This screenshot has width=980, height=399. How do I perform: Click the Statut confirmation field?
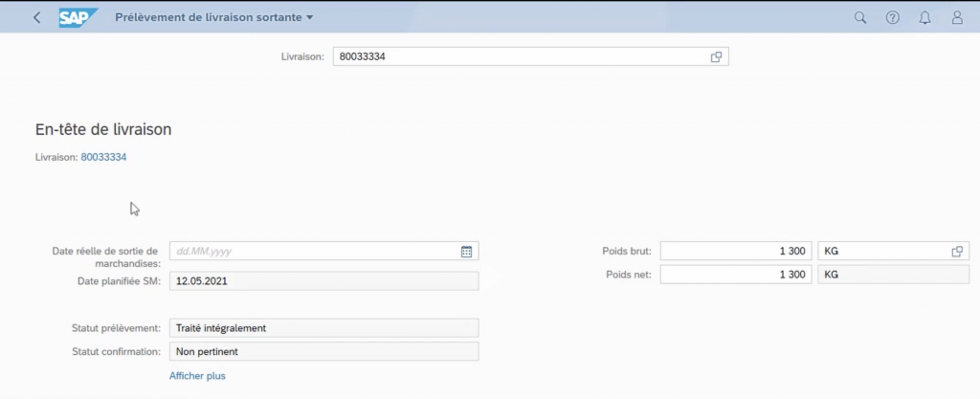(323, 351)
